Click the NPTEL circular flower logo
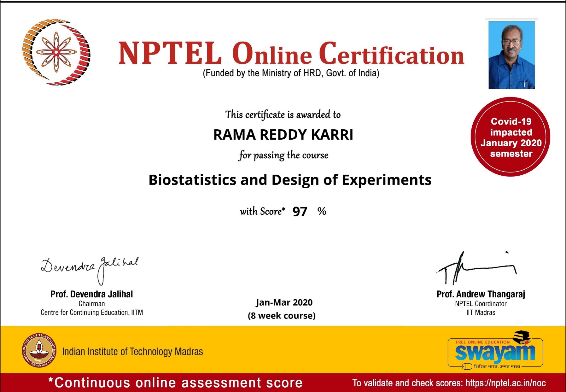Viewport: 566px width, 392px height. (56, 52)
